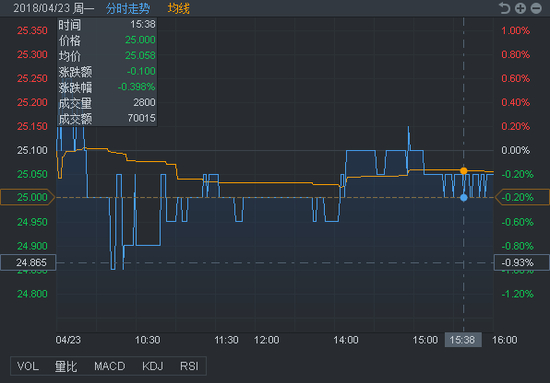The image size is (550, 383).
Task: Click the orange average-line marker dot
Action: [x=464, y=171]
